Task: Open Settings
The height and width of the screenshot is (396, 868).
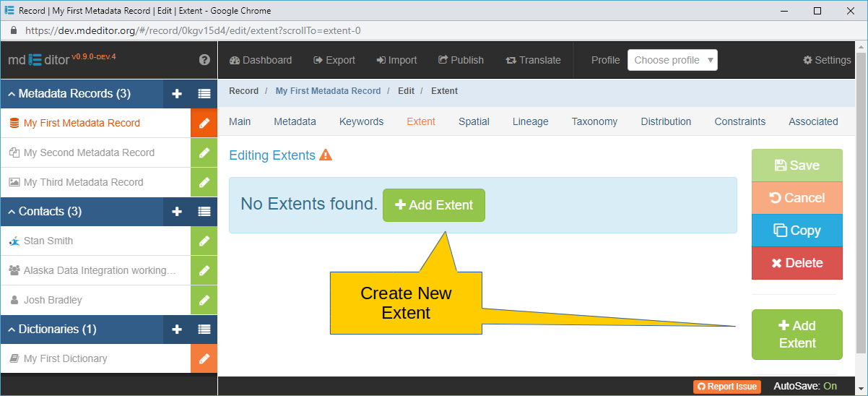Action: coord(827,60)
